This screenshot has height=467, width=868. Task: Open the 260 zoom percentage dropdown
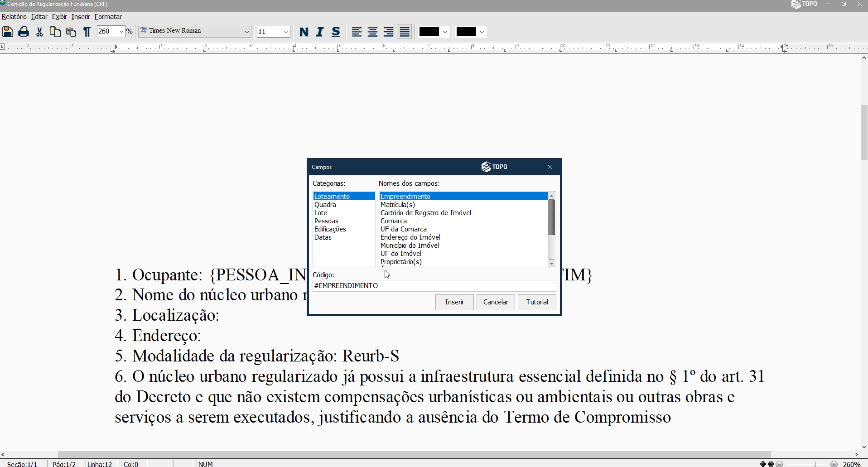tap(121, 31)
